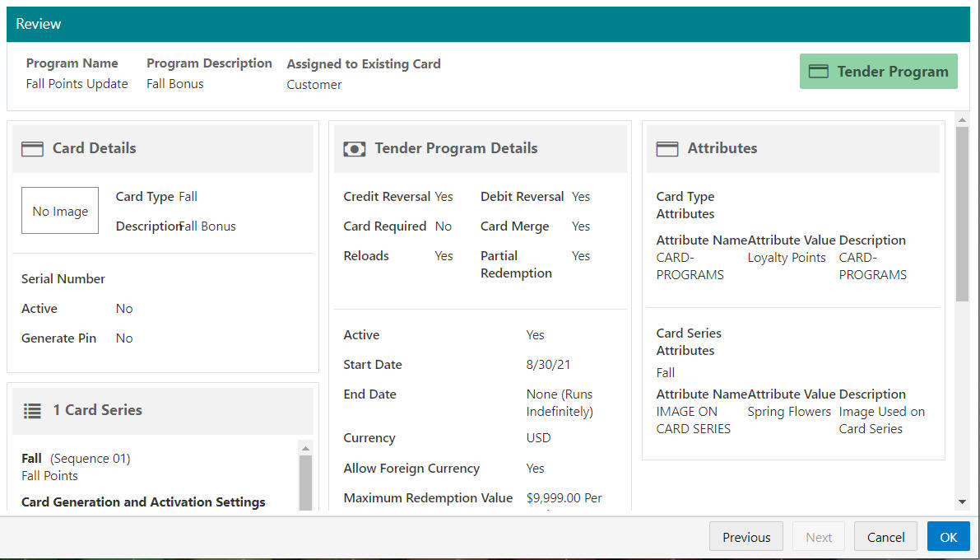The width and height of the screenshot is (980, 560).
Task: Click the Card Series panel scroll up arrow
Action: [x=305, y=448]
